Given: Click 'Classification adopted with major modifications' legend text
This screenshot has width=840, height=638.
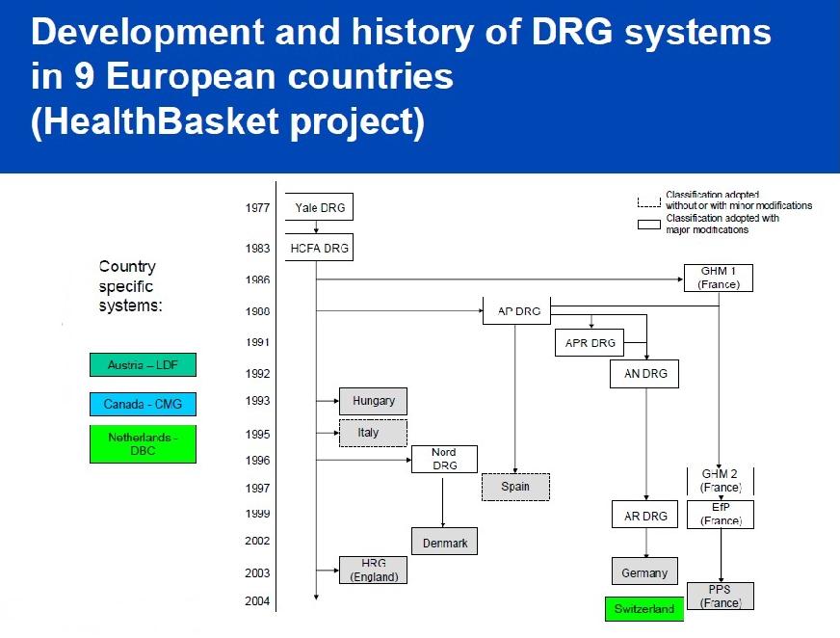Looking at the screenshot, I should coord(722,224).
